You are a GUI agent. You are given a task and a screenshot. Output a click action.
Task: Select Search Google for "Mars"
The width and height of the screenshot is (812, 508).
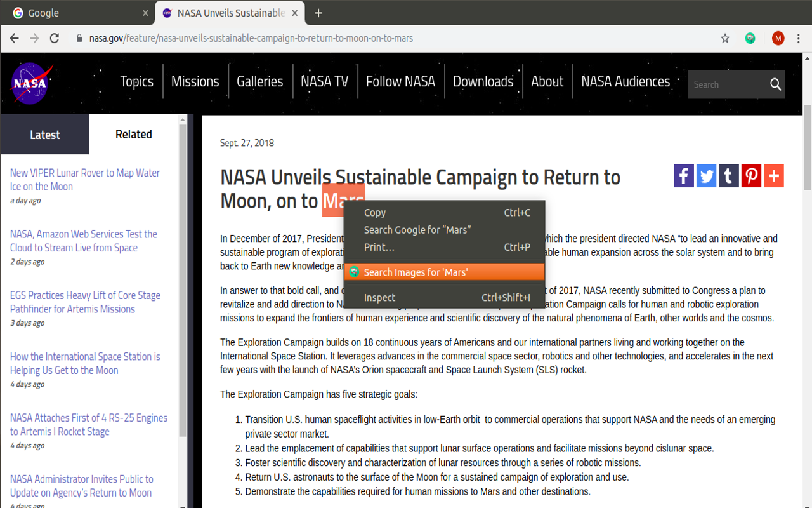coord(444,230)
